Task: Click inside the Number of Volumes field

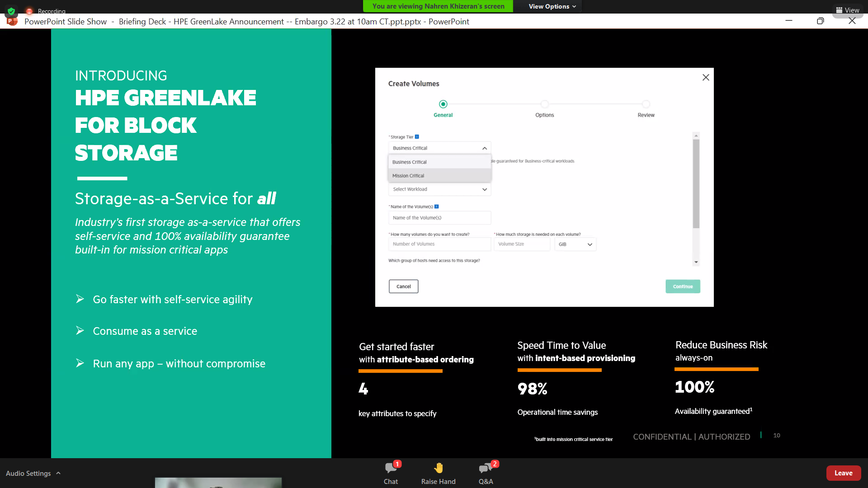Action: (439, 244)
